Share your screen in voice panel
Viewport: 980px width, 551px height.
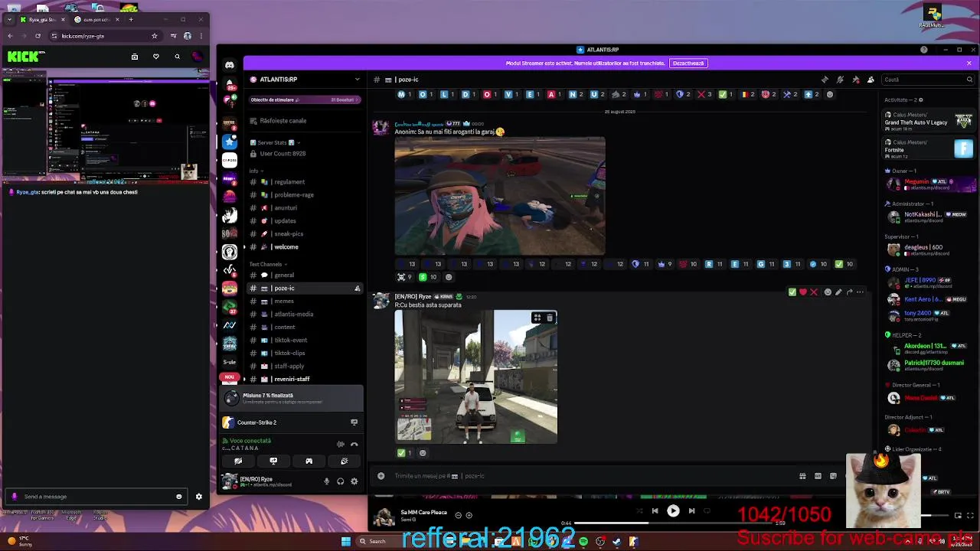click(x=273, y=461)
